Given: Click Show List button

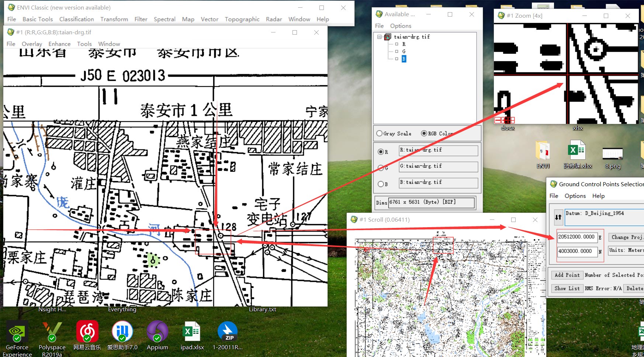Looking at the screenshot, I should tap(567, 288).
